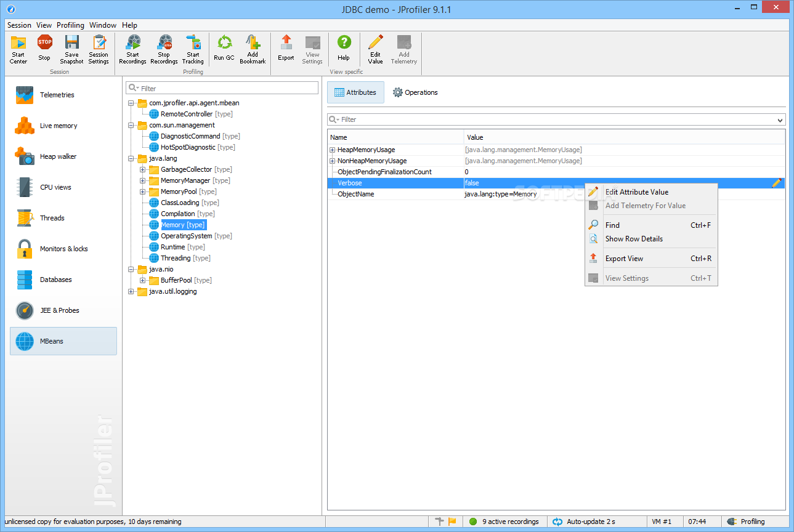Select the ObjectName attribute row

point(556,194)
